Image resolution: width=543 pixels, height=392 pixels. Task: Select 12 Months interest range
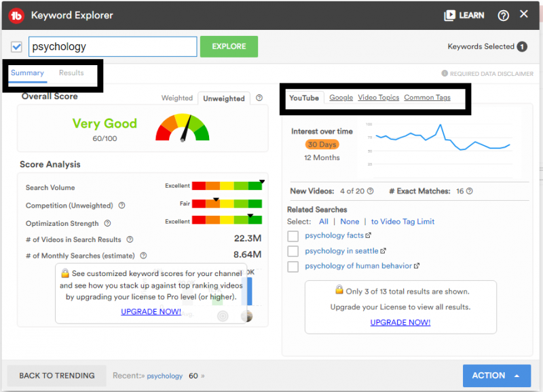pos(322,157)
